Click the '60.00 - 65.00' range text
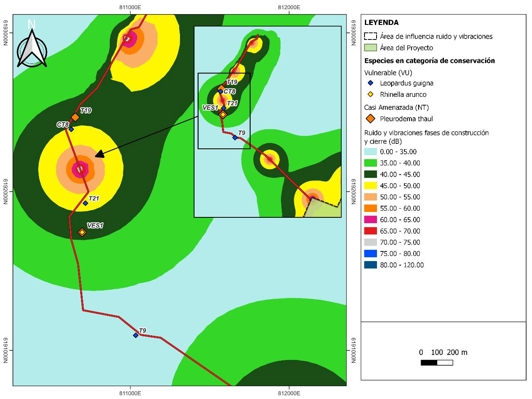 (400, 220)
